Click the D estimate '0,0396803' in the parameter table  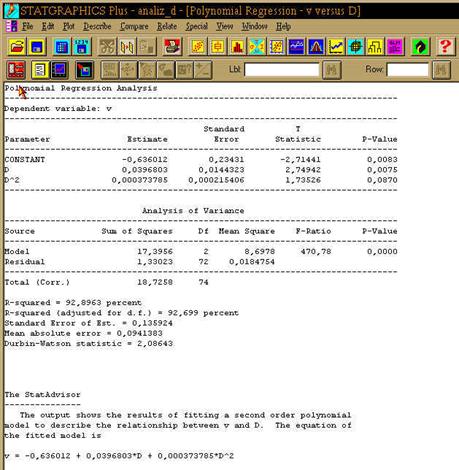[145, 170]
